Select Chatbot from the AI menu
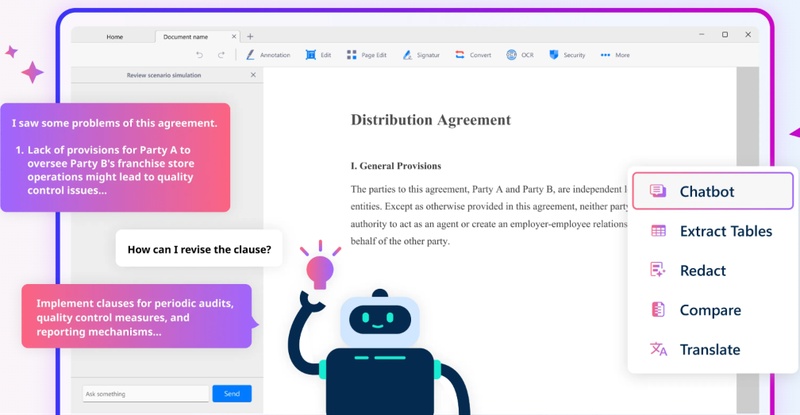 coord(713,191)
